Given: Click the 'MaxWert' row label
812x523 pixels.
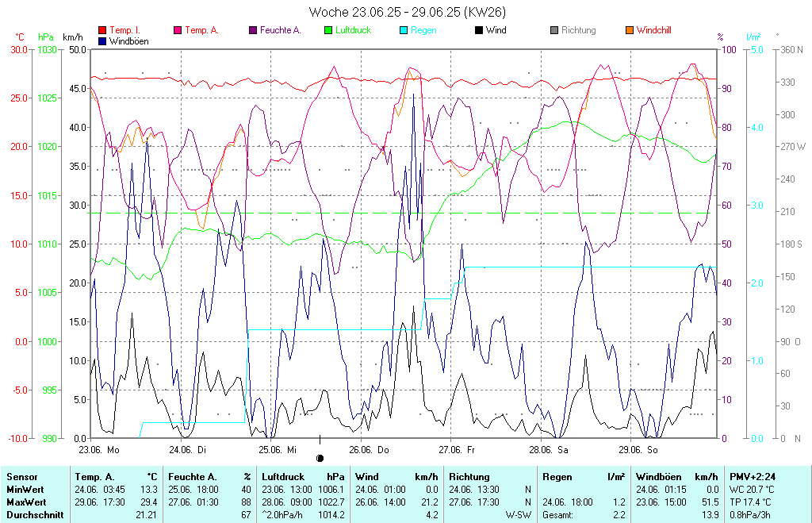Looking at the screenshot, I should (26, 502).
